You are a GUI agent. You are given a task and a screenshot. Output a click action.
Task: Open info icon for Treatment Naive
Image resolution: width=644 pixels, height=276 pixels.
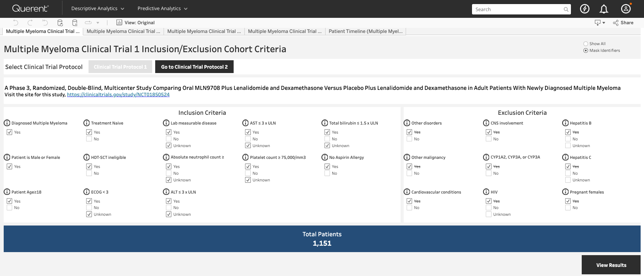coord(87,123)
